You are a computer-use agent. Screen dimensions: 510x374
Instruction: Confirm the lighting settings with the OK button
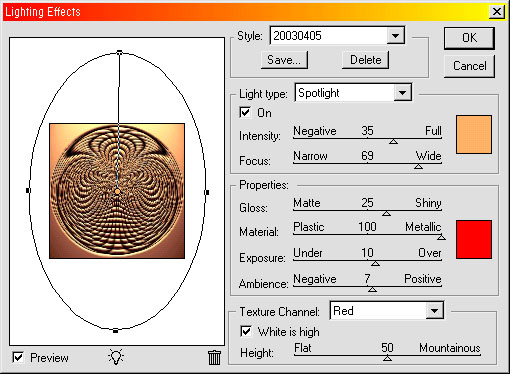[469, 38]
